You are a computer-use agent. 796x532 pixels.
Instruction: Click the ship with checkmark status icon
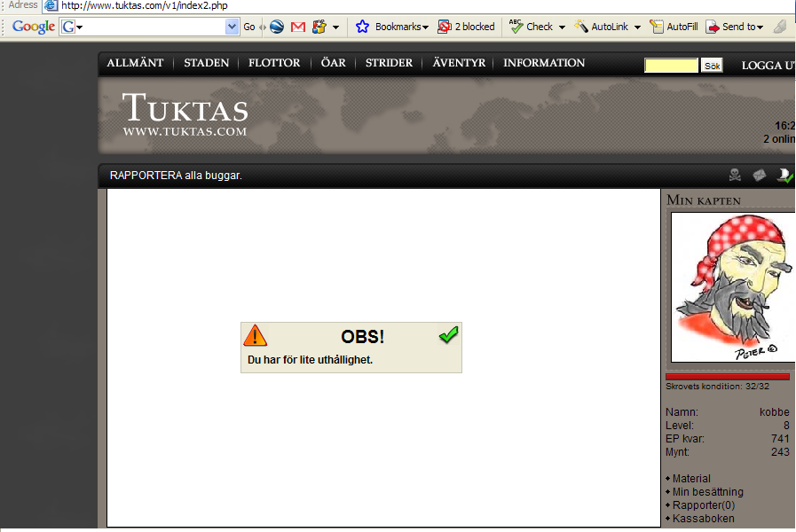pos(785,175)
